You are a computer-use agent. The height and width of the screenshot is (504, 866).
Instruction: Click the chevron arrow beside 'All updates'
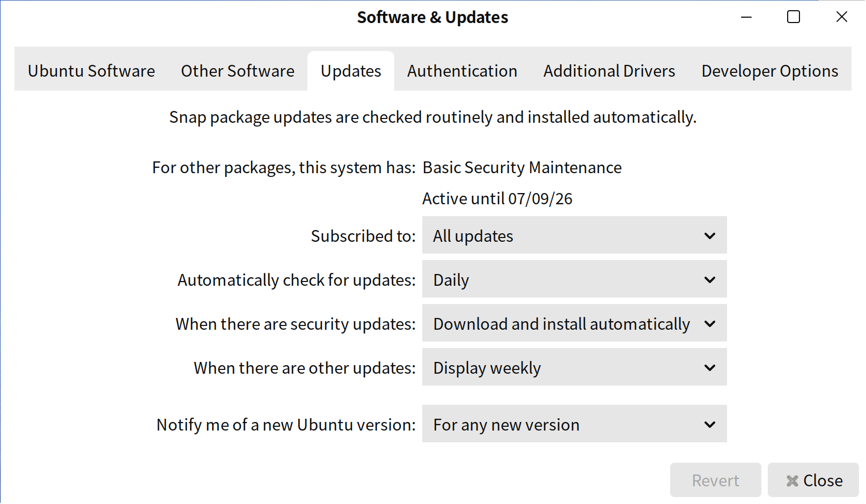coord(709,236)
